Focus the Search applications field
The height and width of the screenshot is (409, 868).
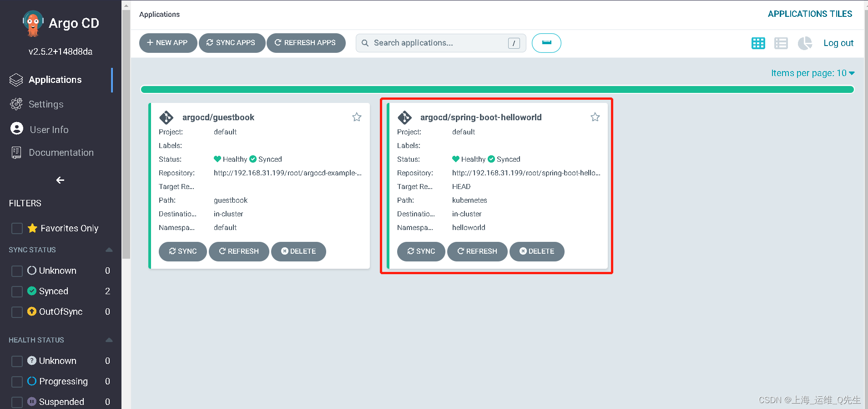point(440,43)
